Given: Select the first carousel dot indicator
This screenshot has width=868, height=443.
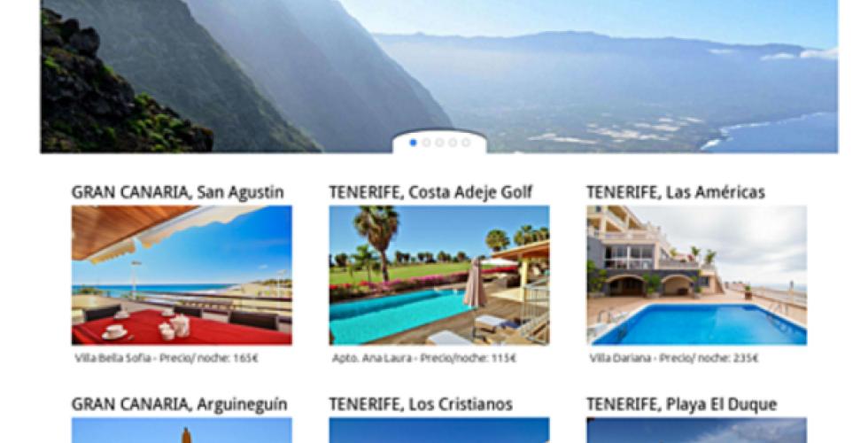Looking at the screenshot, I should click(413, 143).
